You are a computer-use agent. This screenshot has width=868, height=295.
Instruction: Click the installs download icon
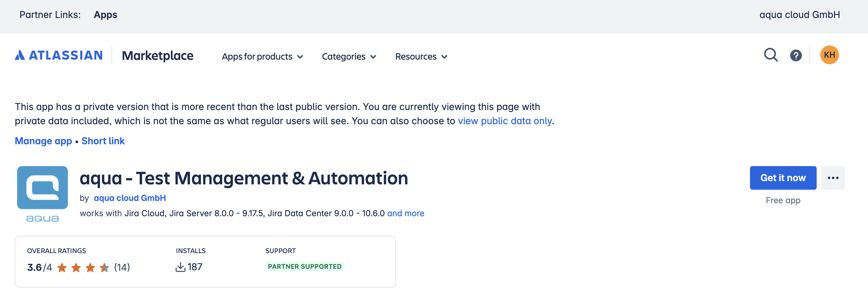[180, 267]
